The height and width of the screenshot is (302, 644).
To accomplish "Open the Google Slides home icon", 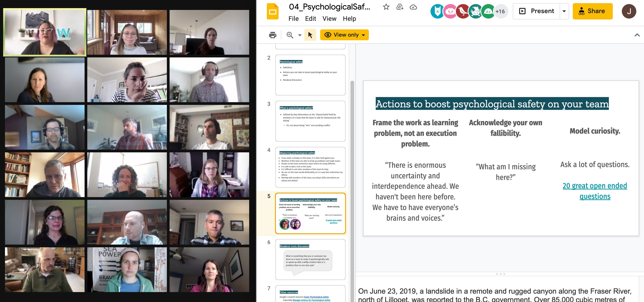I will click(x=272, y=11).
